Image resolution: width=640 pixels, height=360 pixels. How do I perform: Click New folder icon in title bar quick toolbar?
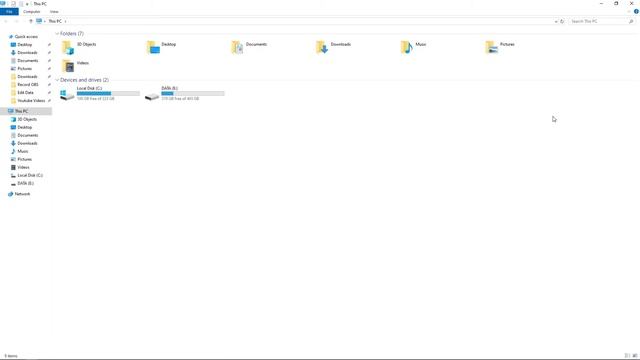[x=21, y=4]
